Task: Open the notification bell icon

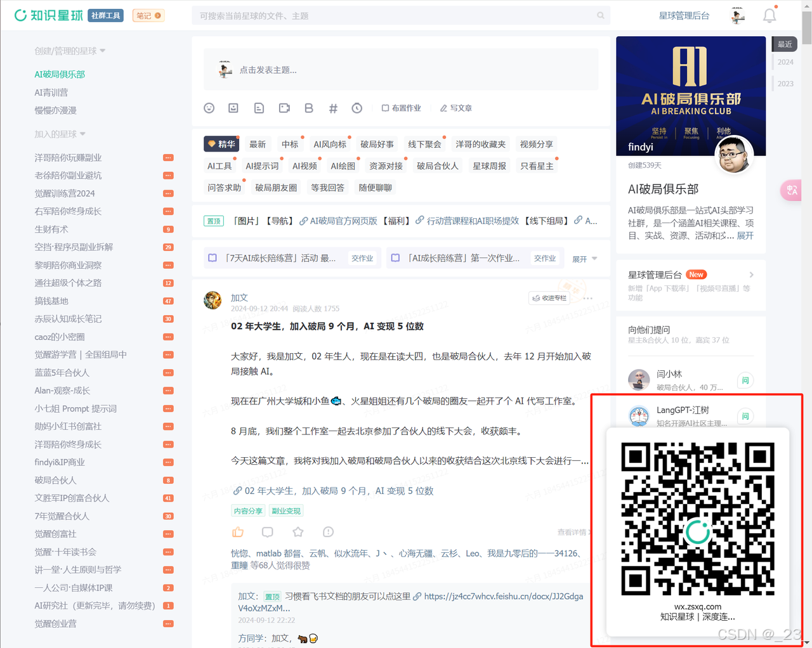Action: (769, 15)
